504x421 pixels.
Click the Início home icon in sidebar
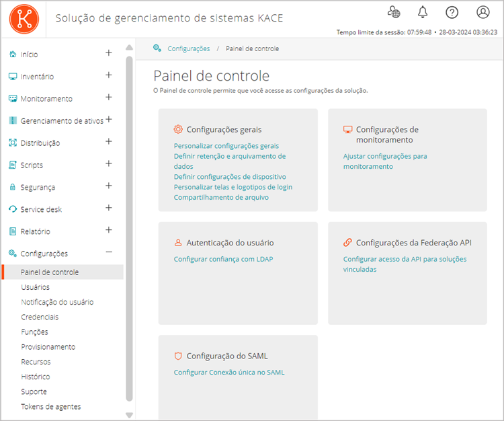tap(13, 54)
